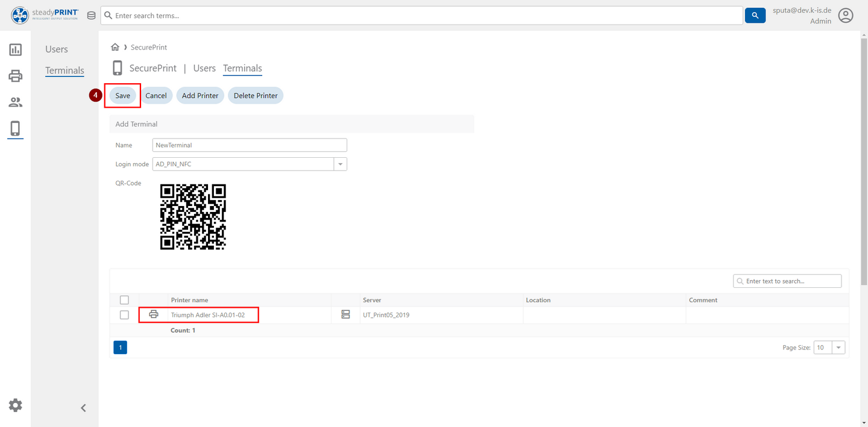Viewport: 868px width, 427px height.
Task: Click the Save button
Action: (122, 96)
